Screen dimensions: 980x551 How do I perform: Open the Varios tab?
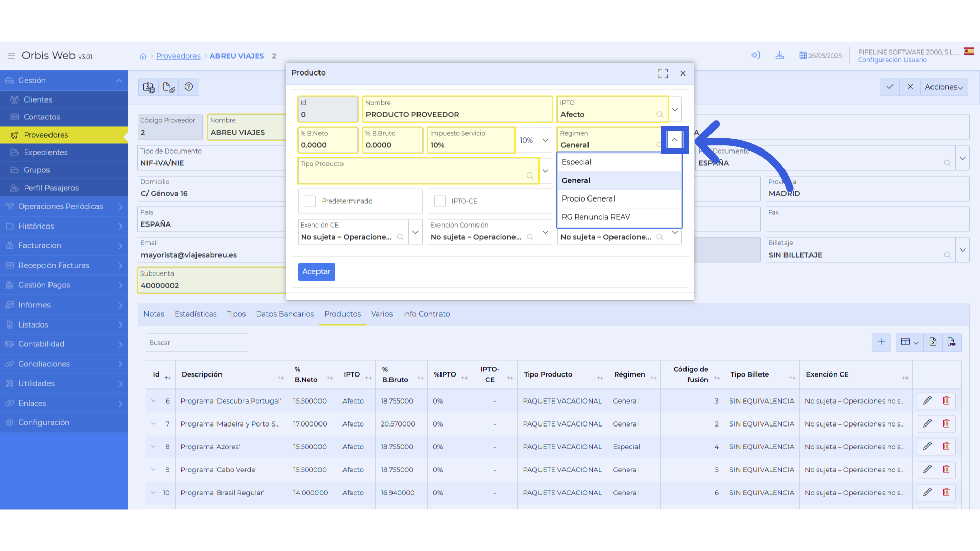382,314
